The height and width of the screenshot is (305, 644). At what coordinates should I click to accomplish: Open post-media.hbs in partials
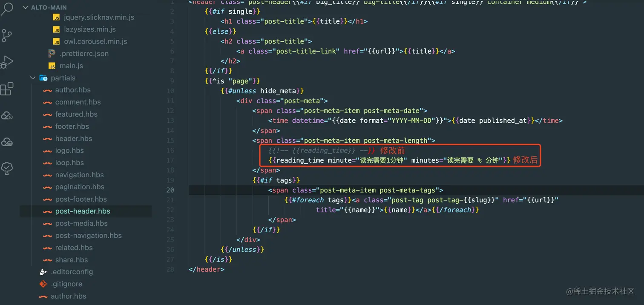(x=81, y=223)
